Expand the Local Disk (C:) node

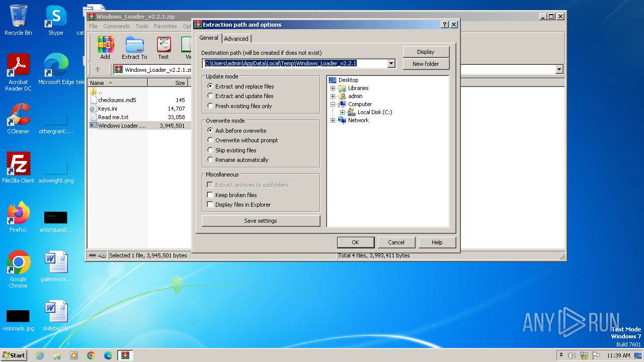click(x=342, y=112)
